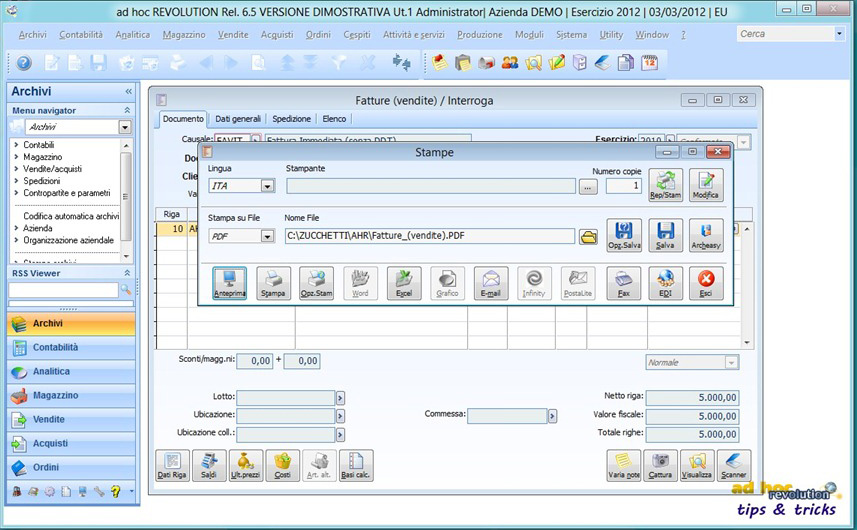Image resolution: width=857 pixels, height=530 pixels.
Task: Select Ordini in sidebar panel
Action: [x=71, y=468]
